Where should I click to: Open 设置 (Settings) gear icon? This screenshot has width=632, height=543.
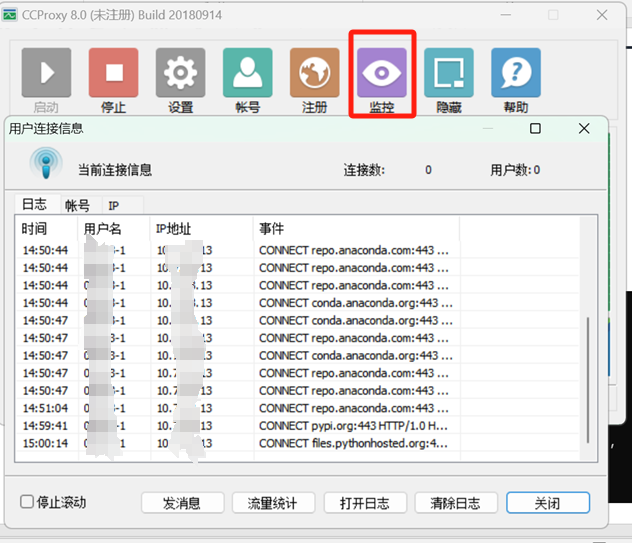click(181, 73)
